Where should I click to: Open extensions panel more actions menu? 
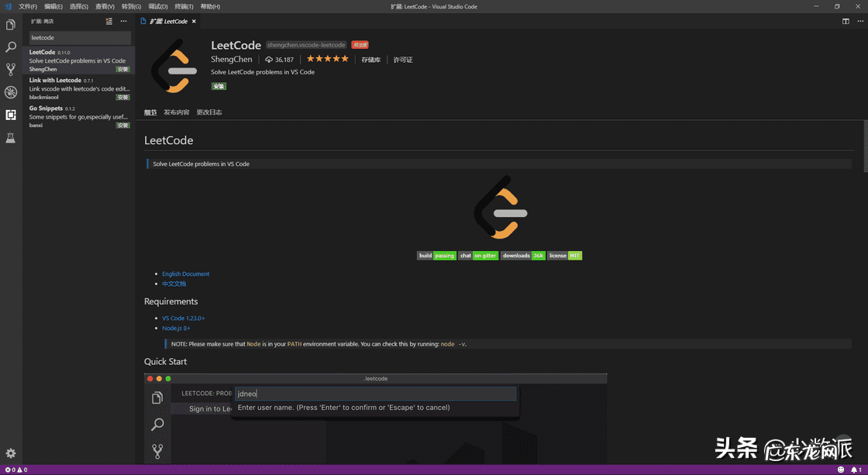pos(123,21)
